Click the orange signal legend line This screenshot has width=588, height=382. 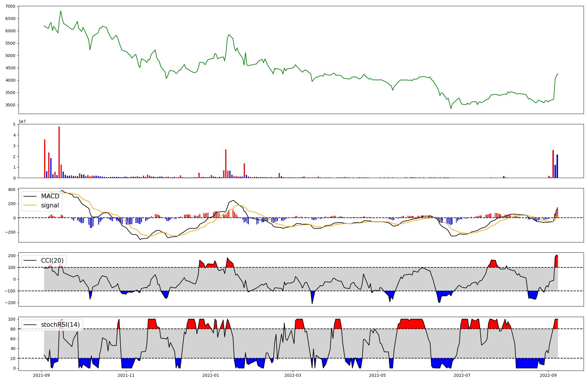pyautogui.click(x=30, y=205)
